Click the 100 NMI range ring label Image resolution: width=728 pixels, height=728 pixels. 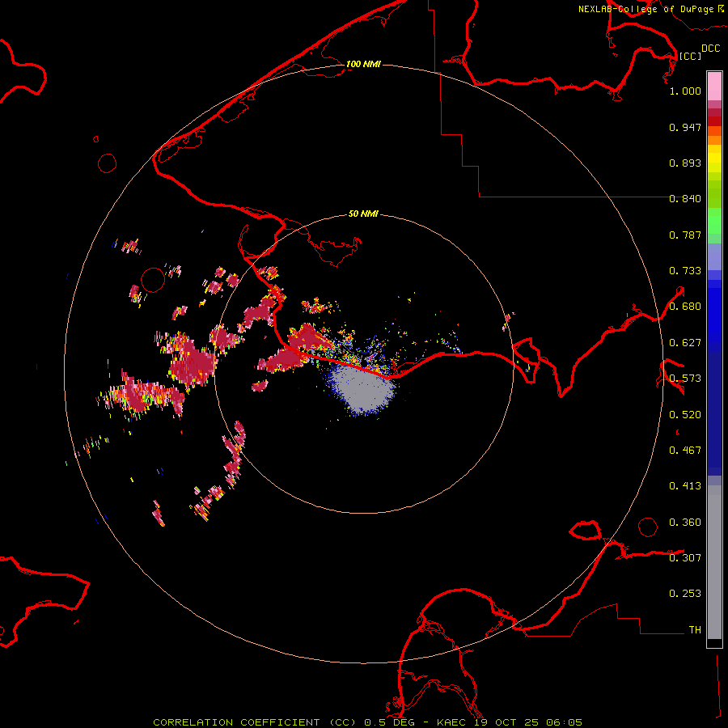tap(363, 64)
